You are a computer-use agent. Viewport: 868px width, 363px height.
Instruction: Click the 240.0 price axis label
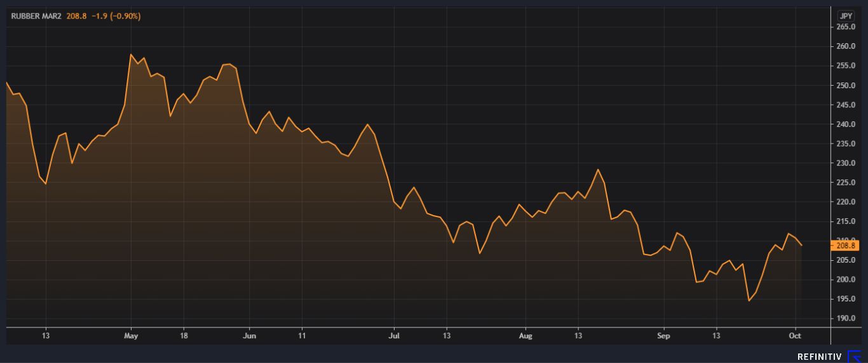(845, 124)
